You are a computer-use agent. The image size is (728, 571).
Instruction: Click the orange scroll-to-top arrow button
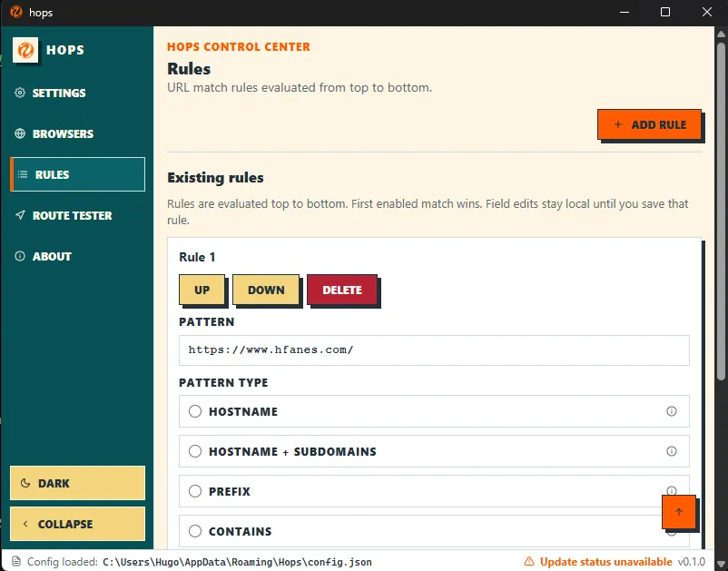click(x=678, y=512)
